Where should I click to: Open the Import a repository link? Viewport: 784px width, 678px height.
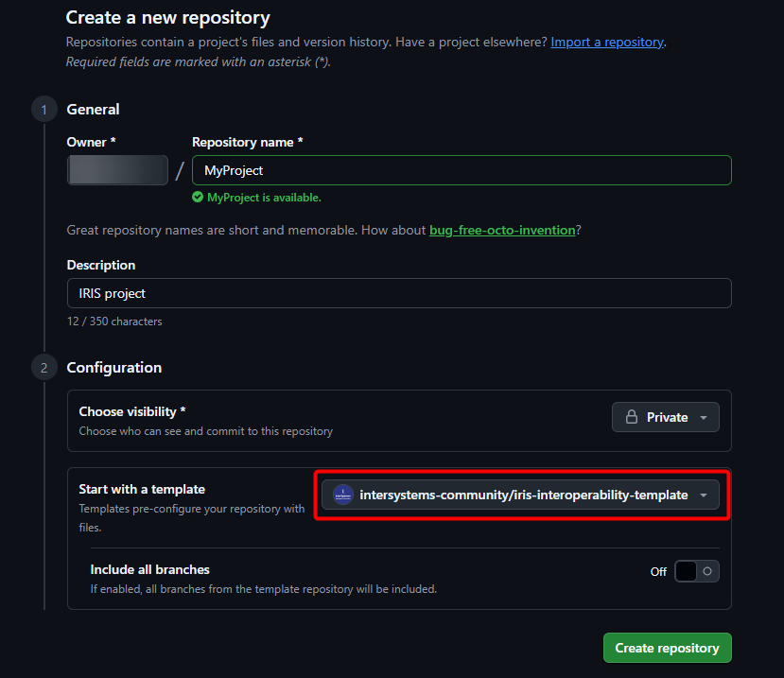point(607,43)
